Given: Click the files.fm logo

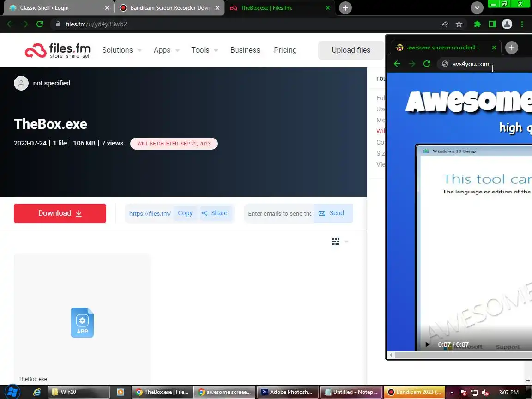Looking at the screenshot, I should click(58, 50).
